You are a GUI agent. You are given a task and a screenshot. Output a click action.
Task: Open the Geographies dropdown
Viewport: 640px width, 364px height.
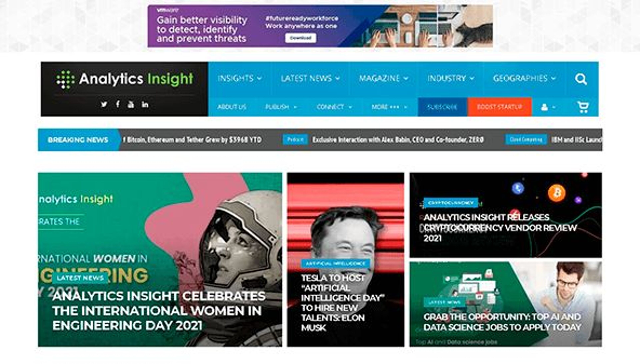click(524, 78)
